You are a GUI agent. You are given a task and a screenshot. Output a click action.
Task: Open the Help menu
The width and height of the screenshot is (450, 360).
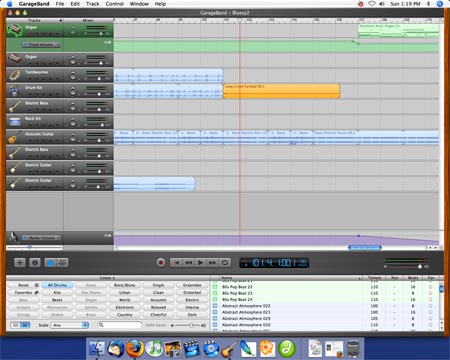click(x=160, y=4)
